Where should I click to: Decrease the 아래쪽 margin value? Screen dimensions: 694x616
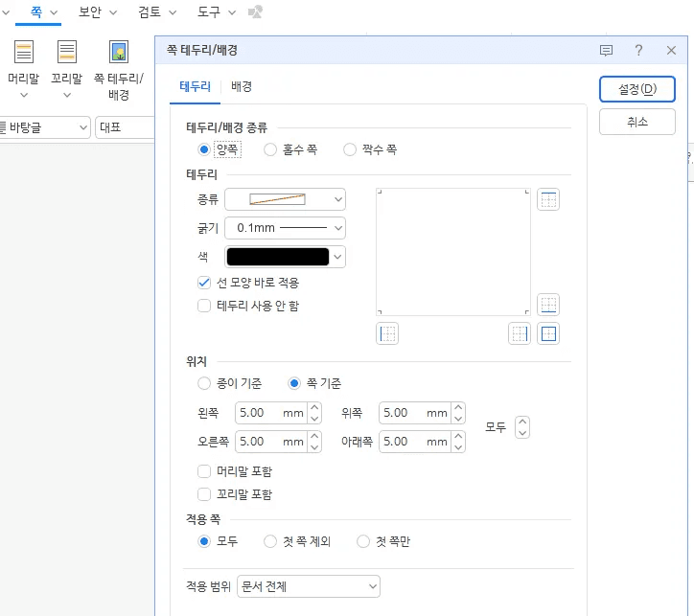(x=458, y=447)
